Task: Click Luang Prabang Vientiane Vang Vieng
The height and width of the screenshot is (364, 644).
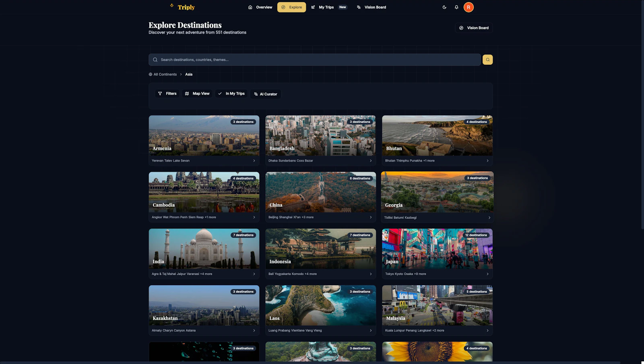Action: [295, 331]
